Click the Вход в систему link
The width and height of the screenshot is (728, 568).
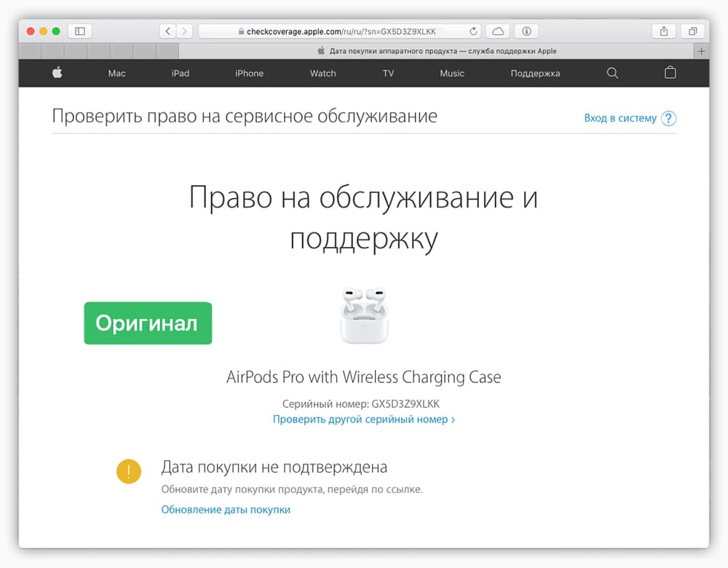coord(620,118)
